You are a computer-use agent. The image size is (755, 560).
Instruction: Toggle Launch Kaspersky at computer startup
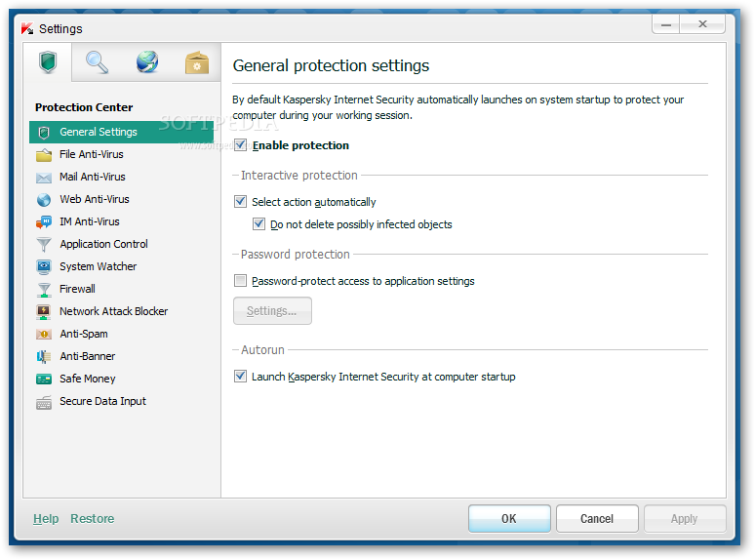(x=240, y=376)
